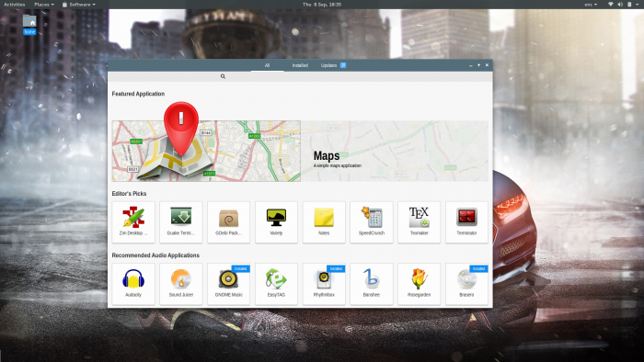Open the Guake Terminal app tile
Image resolution: width=644 pixels, height=362 pixels.
coord(180,221)
